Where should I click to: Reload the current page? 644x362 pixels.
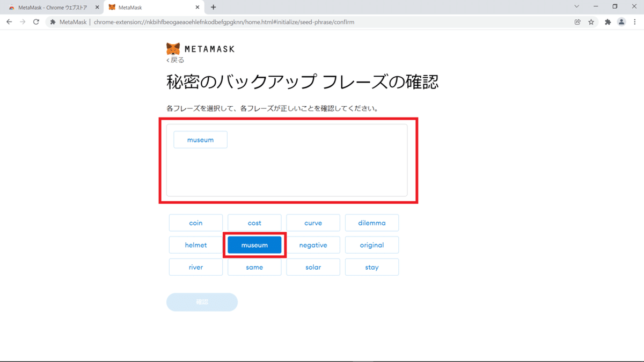pyautogui.click(x=36, y=22)
